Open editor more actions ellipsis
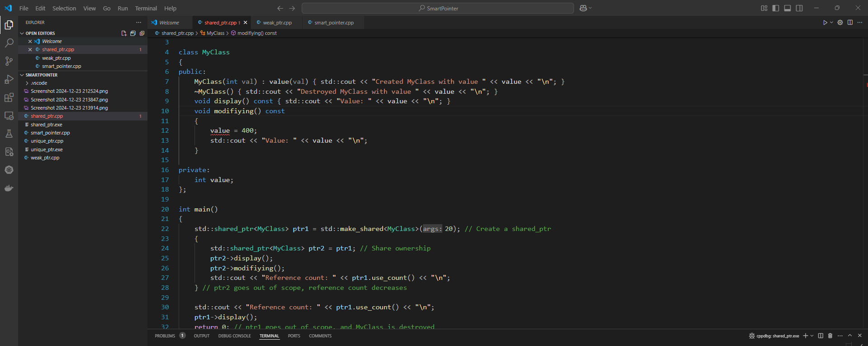This screenshot has width=868, height=346. click(x=860, y=22)
